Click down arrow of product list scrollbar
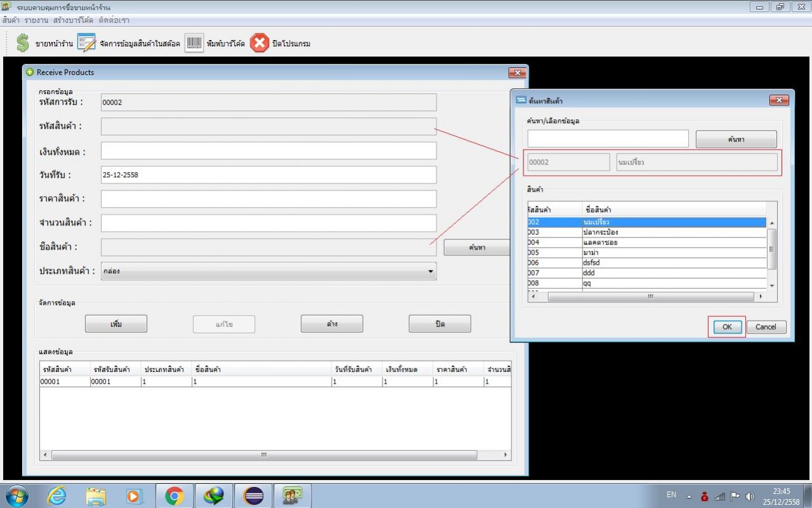This screenshot has width=812, height=508. [771, 286]
